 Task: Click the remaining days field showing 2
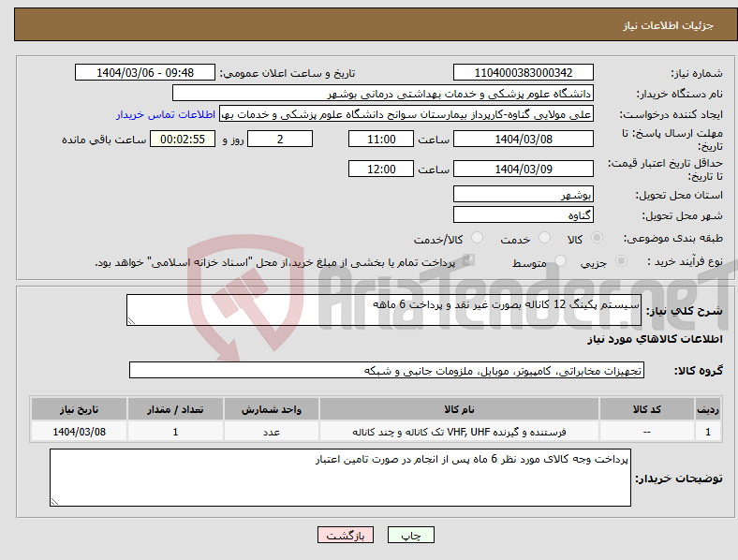280,139
